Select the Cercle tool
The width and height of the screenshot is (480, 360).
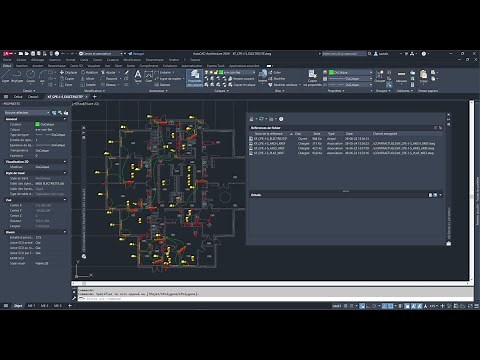point(31,76)
